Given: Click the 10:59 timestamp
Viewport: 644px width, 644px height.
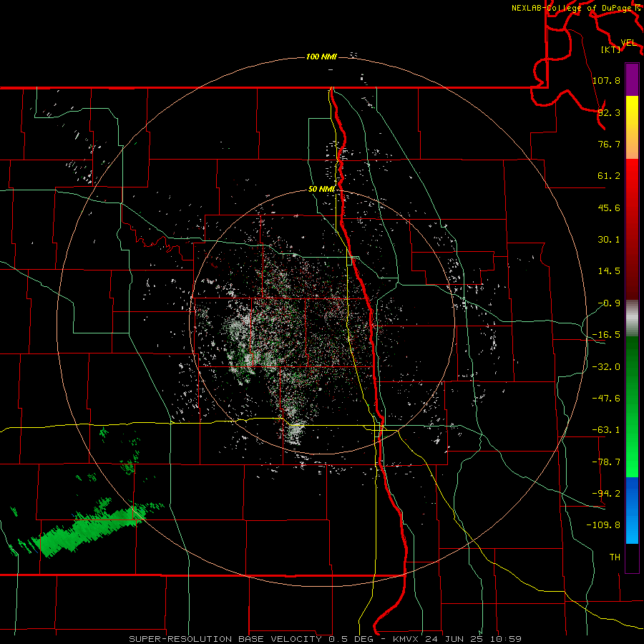Looking at the screenshot, I should coord(507,639).
